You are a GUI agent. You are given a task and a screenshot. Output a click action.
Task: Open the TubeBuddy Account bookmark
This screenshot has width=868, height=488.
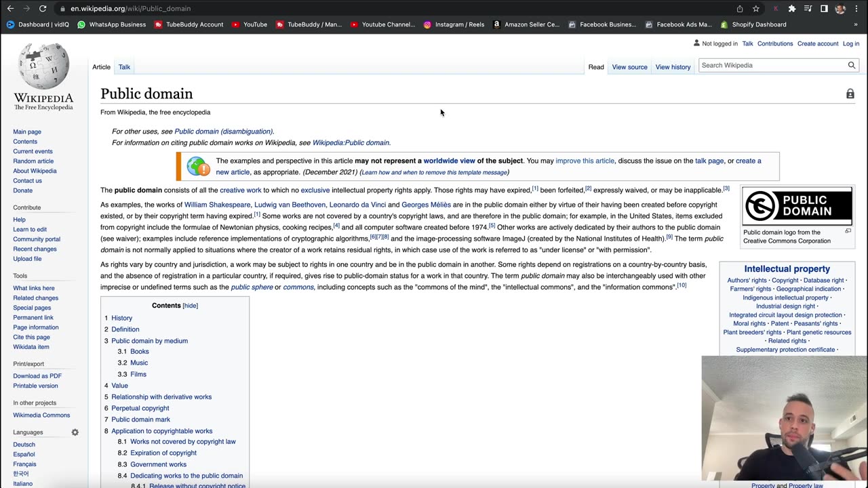coord(189,24)
